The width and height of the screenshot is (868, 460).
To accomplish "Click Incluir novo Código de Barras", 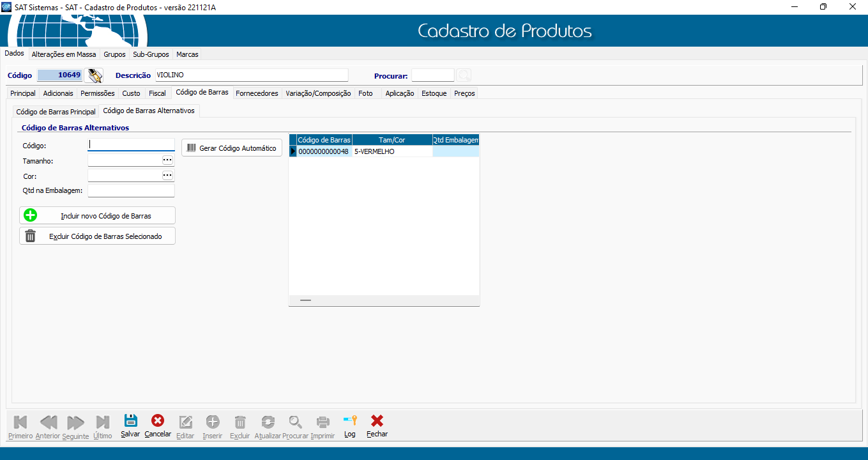I will click(x=97, y=216).
